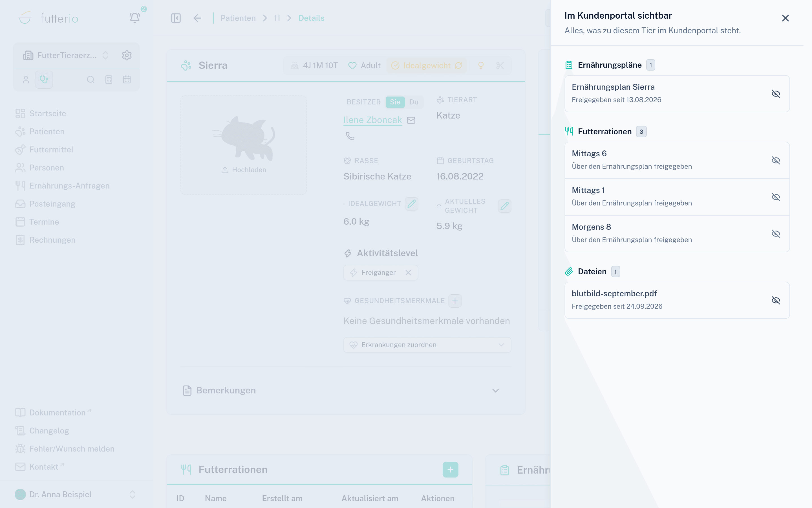Open the calculator icon in sidebar
Screen dimensions: 812x508
point(109,80)
